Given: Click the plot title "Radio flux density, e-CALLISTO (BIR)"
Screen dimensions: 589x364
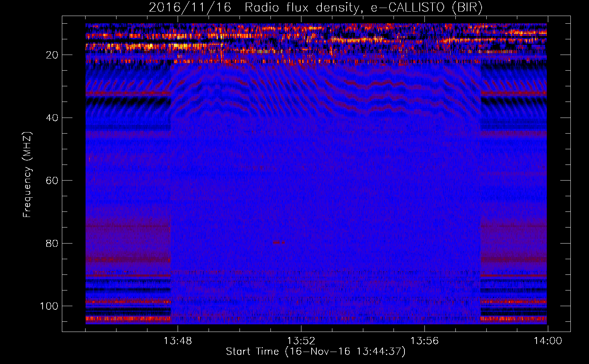Looking at the screenshot, I should [x=363, y=8].
